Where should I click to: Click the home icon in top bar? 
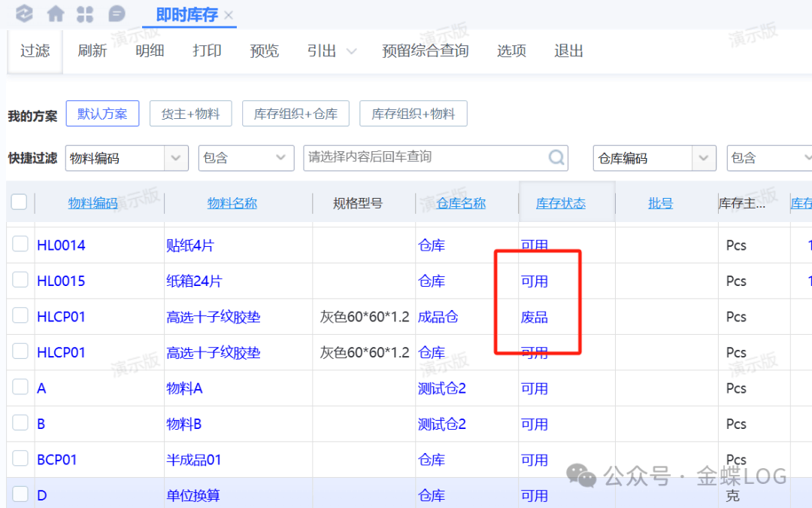click(55, 14)
